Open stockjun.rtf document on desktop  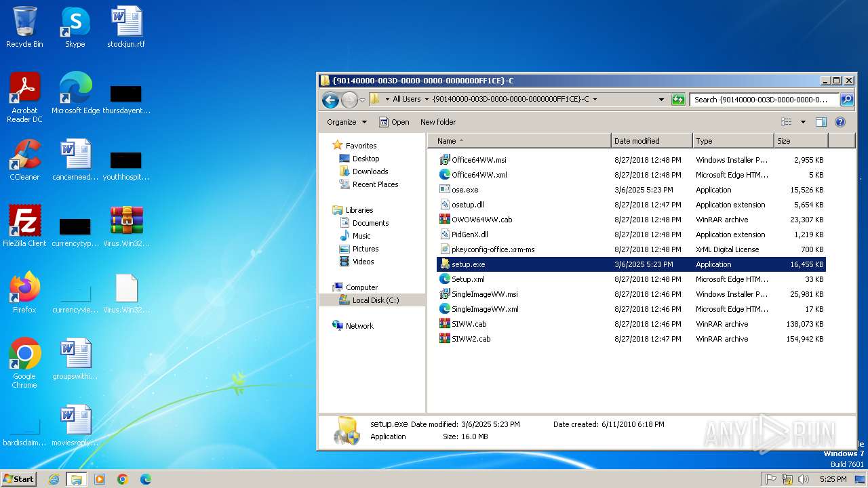[126, 27]
